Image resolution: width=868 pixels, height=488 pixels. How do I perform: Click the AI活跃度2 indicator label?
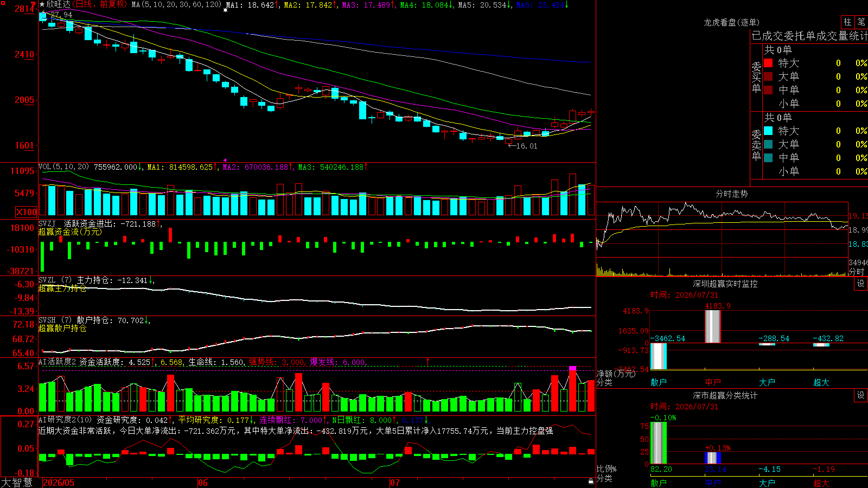[x=57, y=362]
